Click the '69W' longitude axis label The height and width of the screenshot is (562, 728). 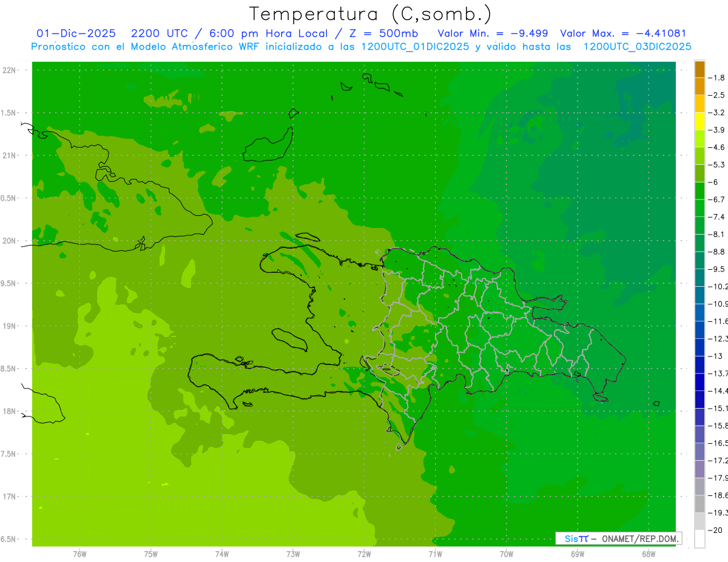point(578,554)
